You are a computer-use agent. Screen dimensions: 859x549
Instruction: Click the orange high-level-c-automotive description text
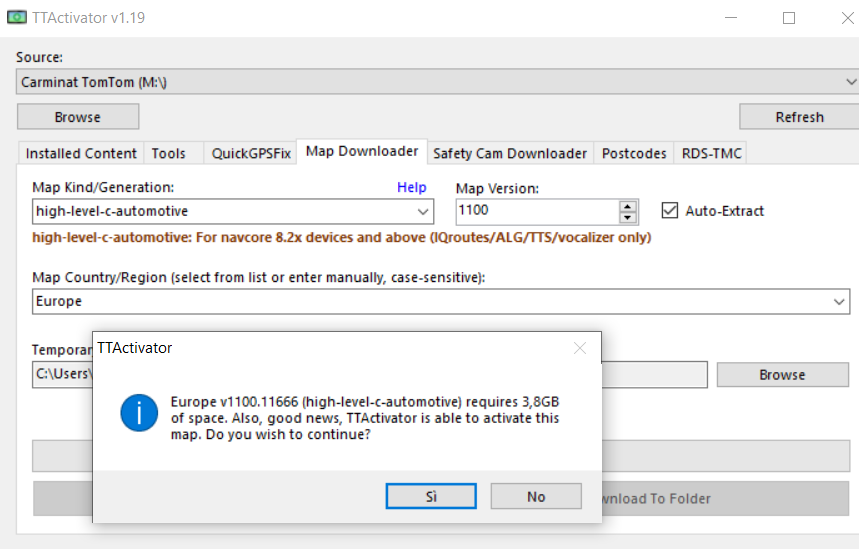coord(342,237)
